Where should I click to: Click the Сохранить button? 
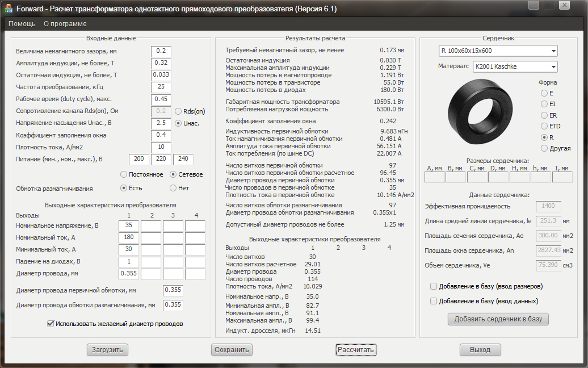(x=232, y=350)
